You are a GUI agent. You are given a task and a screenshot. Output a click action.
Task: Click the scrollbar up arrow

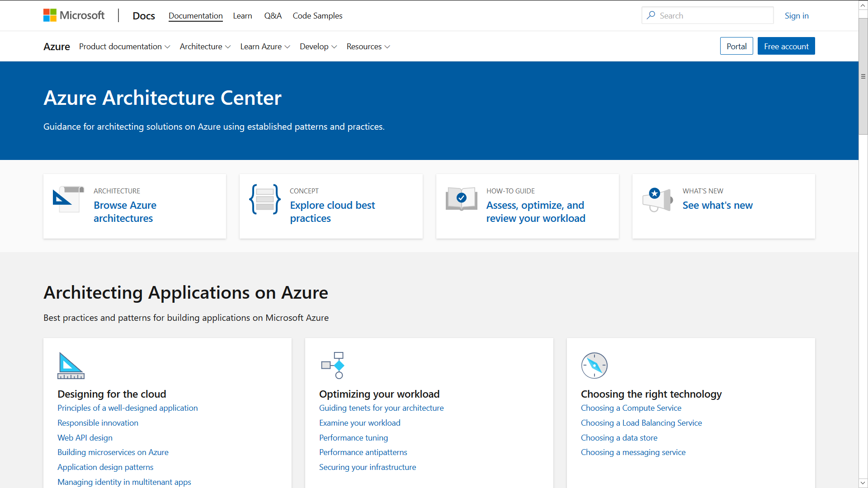(863, 5)
